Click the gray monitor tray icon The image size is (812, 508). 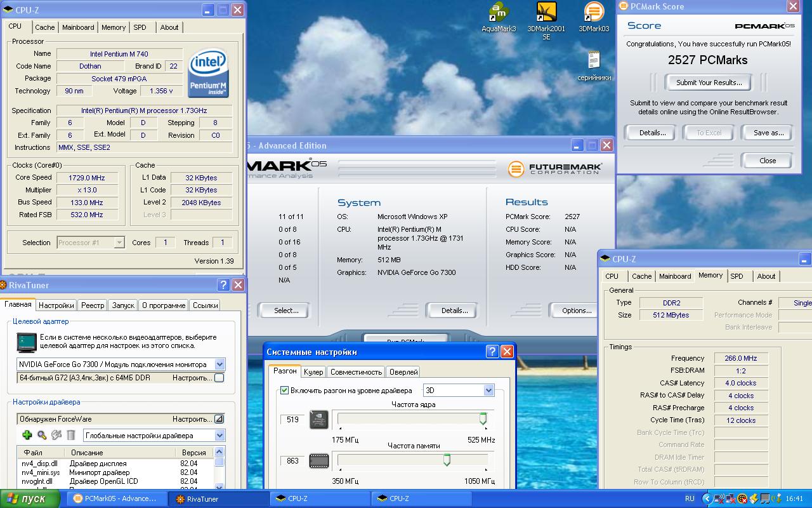[x=764, y=499]
